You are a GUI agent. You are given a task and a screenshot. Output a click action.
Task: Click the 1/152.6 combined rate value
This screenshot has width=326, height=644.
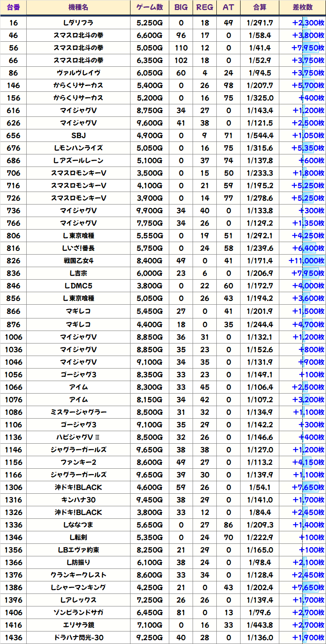260,350
